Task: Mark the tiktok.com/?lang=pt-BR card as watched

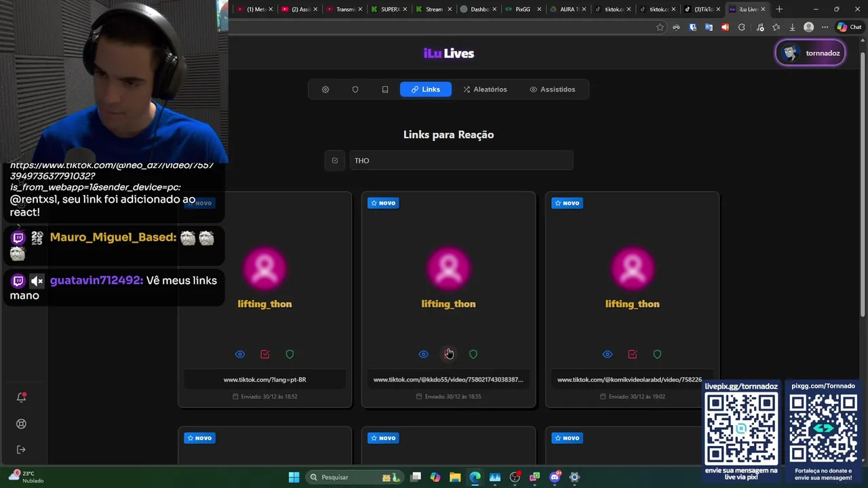Action: (x=265, y=354)
